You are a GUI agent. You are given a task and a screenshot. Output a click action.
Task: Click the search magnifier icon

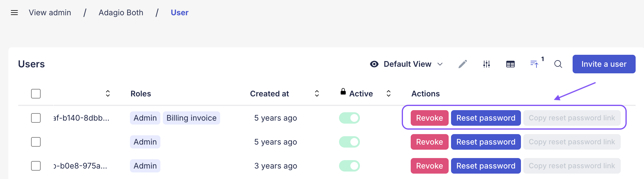tap(558, 64)
